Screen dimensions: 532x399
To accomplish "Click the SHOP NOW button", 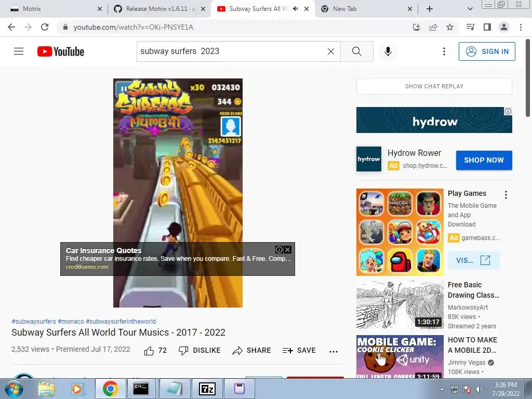I will (484, 160).
